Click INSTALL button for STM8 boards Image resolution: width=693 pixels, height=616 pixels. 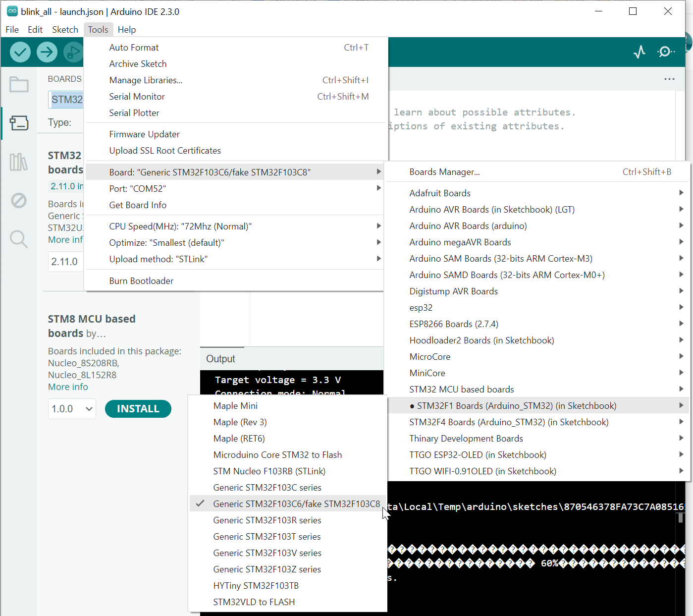138,409
